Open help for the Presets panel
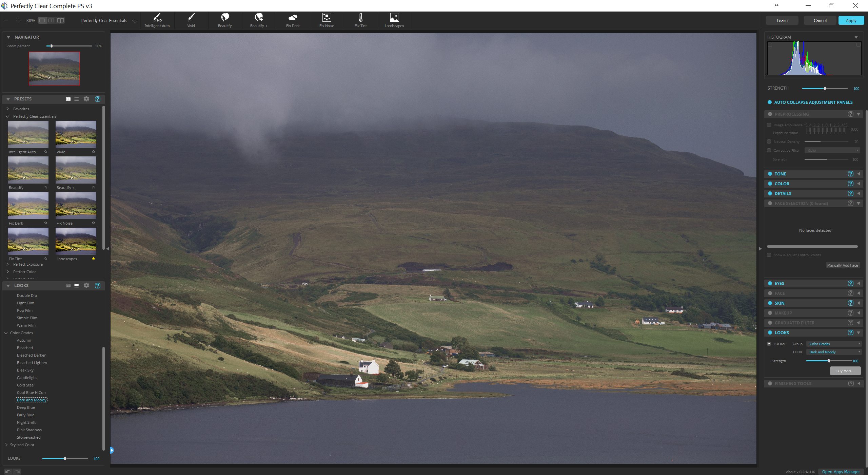Screen dimensions: 868x475 [98, 99]
